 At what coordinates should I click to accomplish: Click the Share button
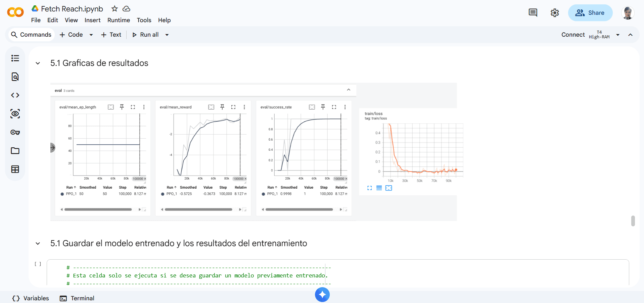pyautogui.click(x=590, y=13)
